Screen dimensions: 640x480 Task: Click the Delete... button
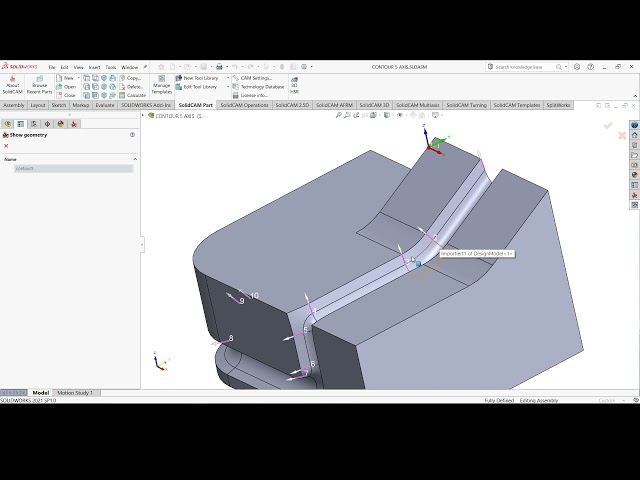(131, 87)
